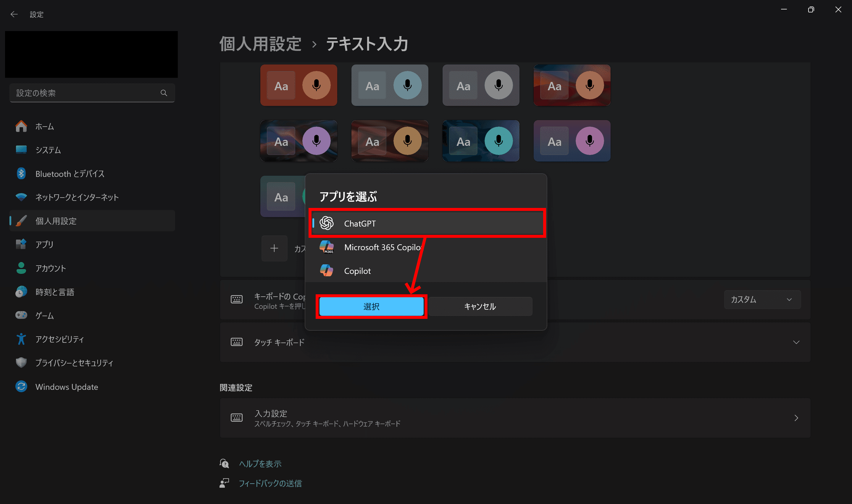This screenshot has height=504, width=852.
Task: Open the フィードバックの送信 link
Action: (x=270, y=483)
